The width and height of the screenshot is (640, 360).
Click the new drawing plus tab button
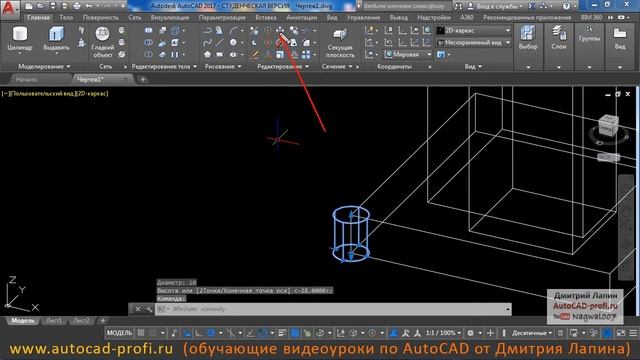(143, 80)
